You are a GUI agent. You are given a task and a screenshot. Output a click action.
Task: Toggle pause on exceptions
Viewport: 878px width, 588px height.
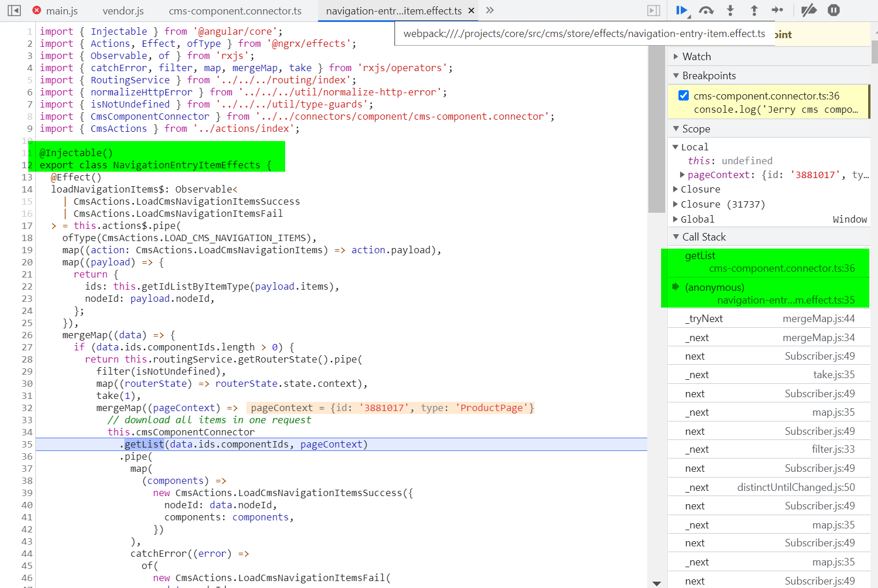point(833,10)
